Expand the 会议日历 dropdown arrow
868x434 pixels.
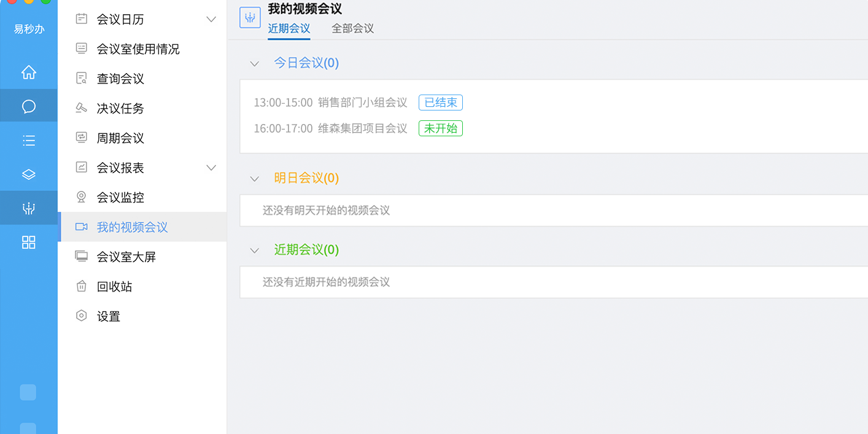tap(211, 19)
